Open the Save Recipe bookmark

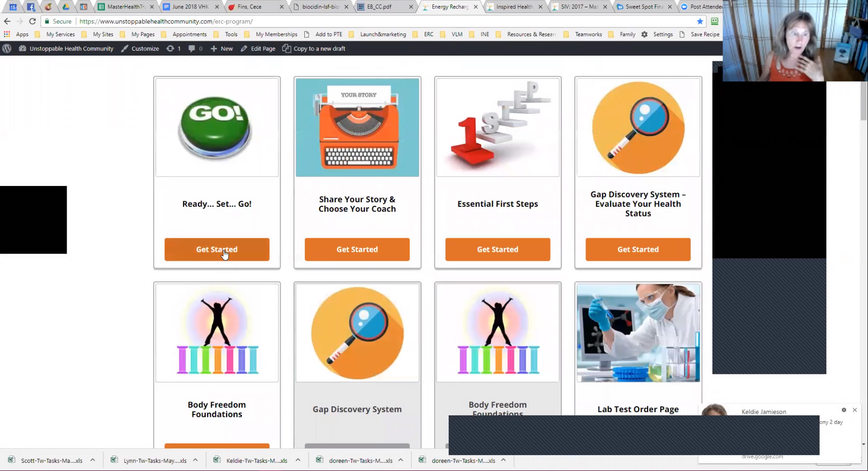pos(699,34)
